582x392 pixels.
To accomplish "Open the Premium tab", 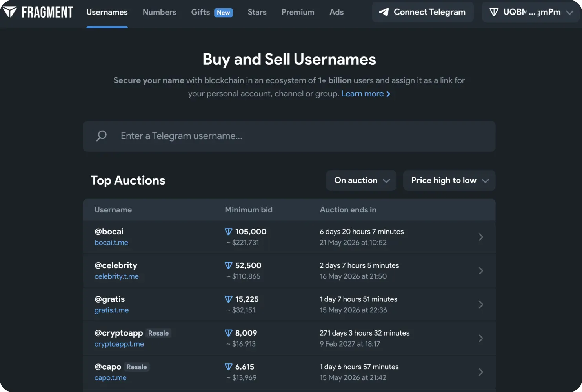I will click(298, 12).
